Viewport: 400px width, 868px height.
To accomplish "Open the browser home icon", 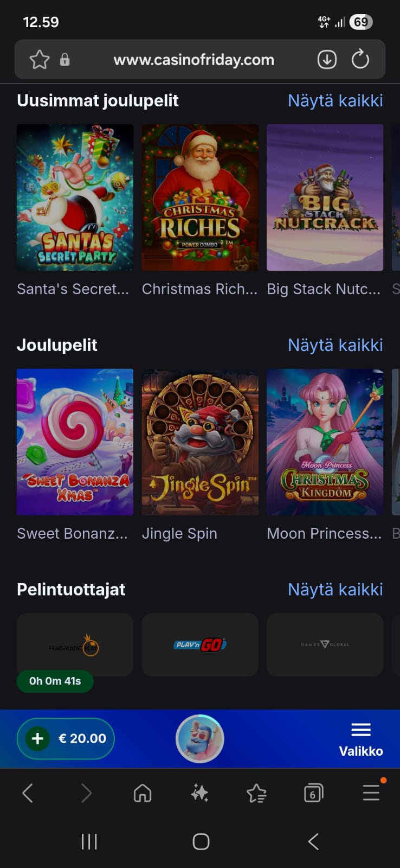I will point(143,794).
